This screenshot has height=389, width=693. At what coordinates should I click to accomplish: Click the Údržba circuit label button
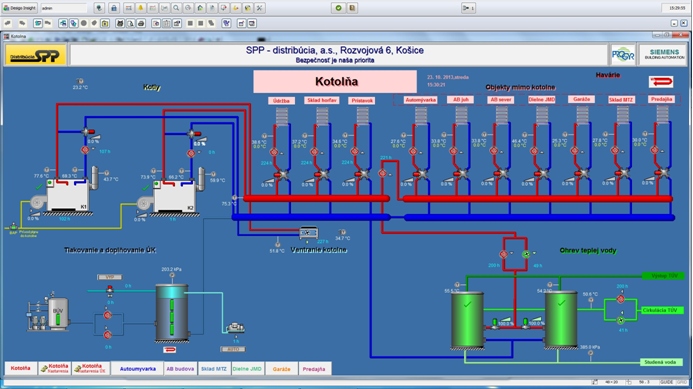tap(281, 101)
